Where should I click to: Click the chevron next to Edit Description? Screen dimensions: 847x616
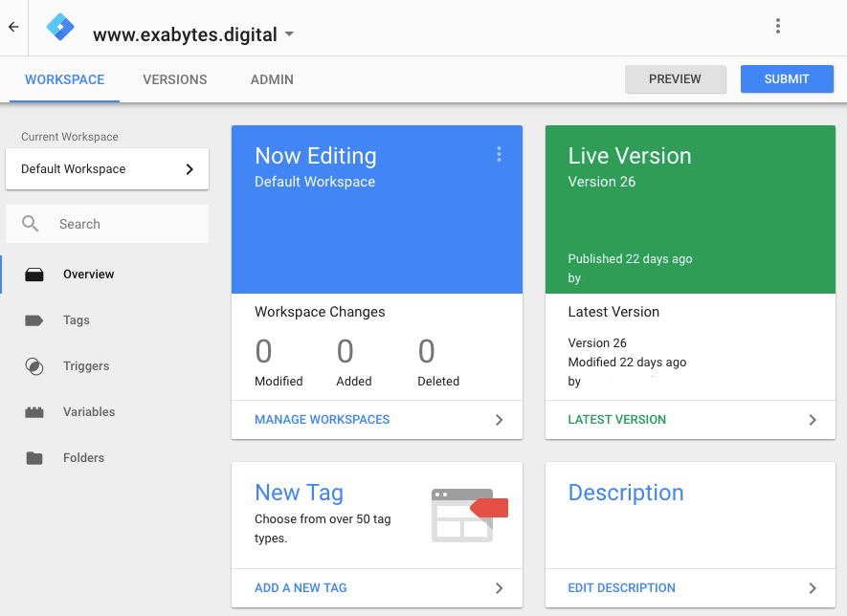[813, 588]
